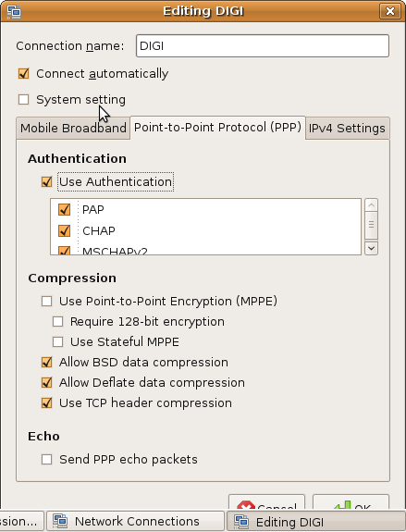406x532 pixels.
Task: Uncheck Use Authentication
Action: [x=47, y=182]
